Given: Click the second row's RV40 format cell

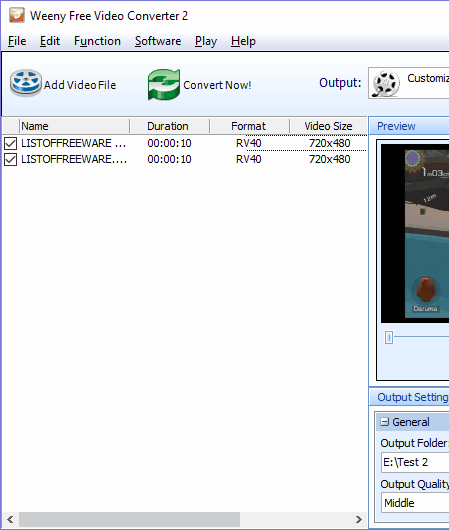Looking at the screenshot, I should tap(249, 159).
